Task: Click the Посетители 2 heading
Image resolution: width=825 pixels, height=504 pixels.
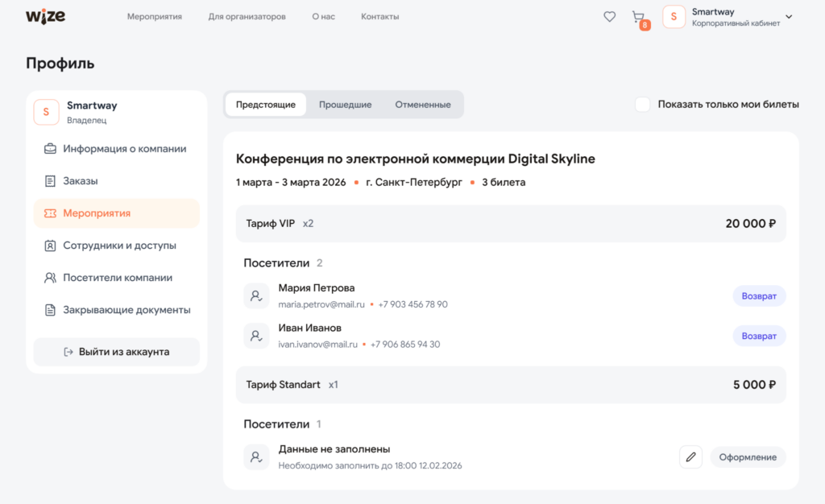Action: pyautogui.click(x=283, y=262)
